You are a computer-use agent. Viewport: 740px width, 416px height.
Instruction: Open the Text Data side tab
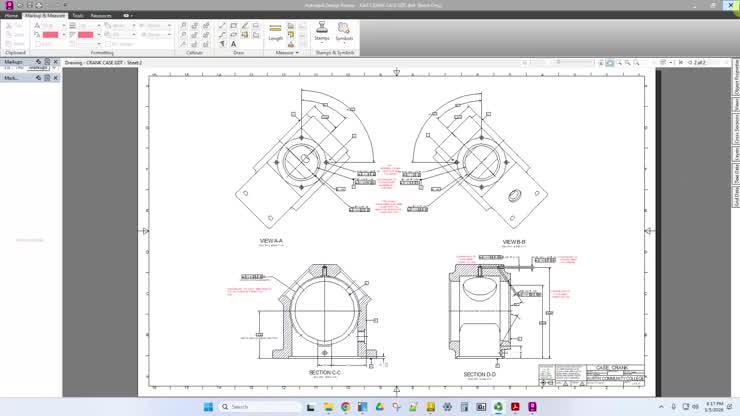click(736, 174)
